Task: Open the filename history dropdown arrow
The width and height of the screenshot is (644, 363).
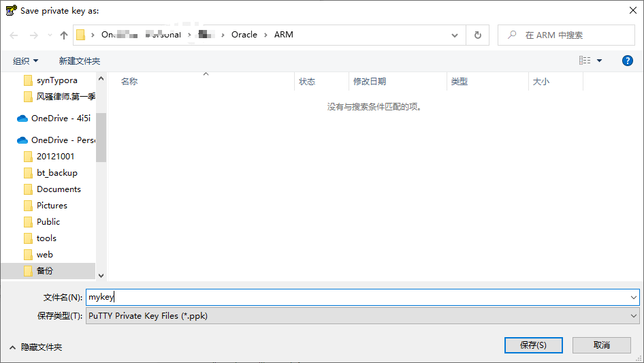Action: click(633, 297)
